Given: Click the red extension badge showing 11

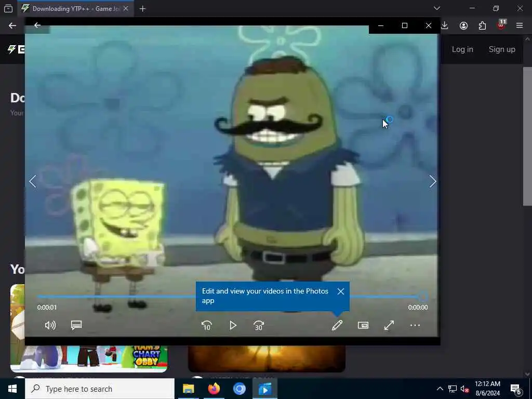Looking at the screenshot, I should click(x=501, y=25).
